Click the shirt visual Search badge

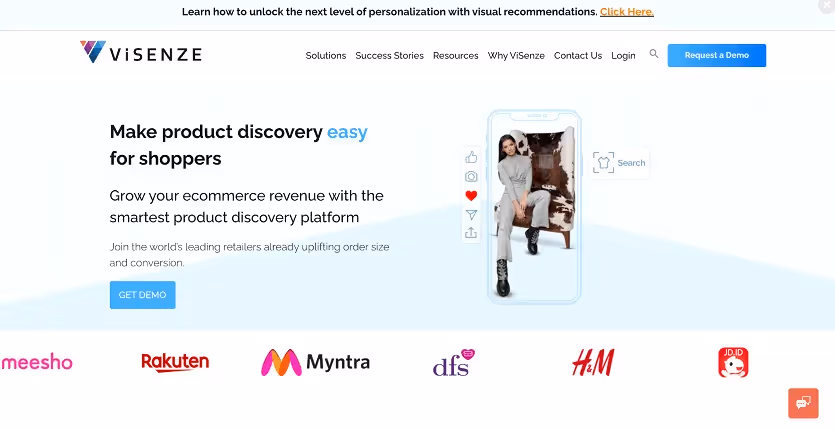tap(619, 163)
